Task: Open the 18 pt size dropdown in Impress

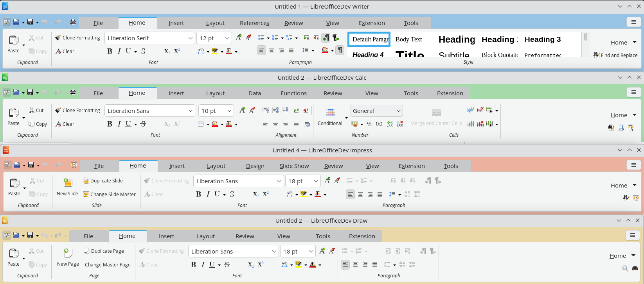Action: pos(316,181)
